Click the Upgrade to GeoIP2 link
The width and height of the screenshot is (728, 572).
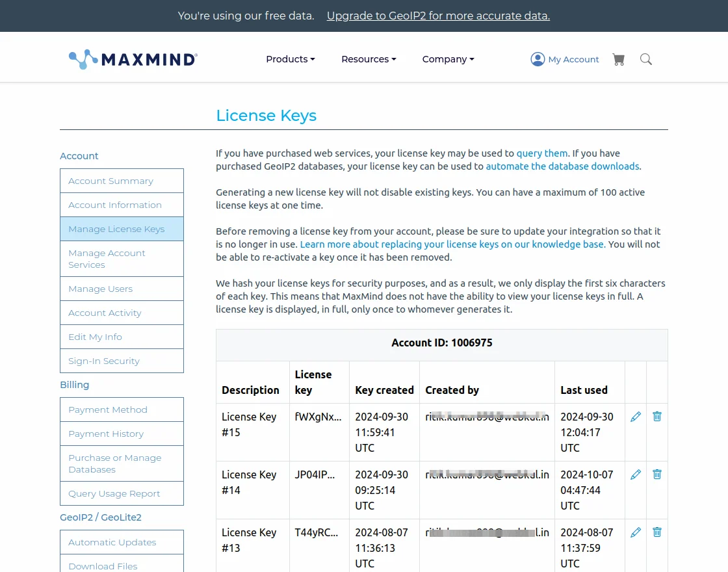[437, 16]
